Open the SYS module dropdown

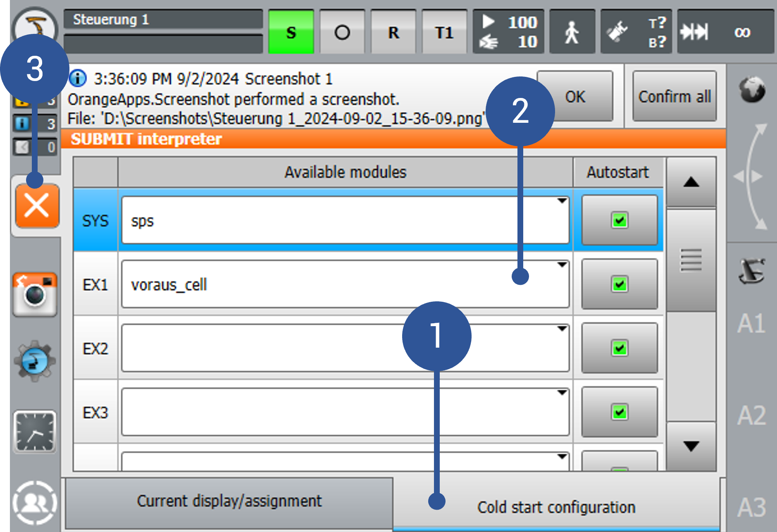pos(561,201)
